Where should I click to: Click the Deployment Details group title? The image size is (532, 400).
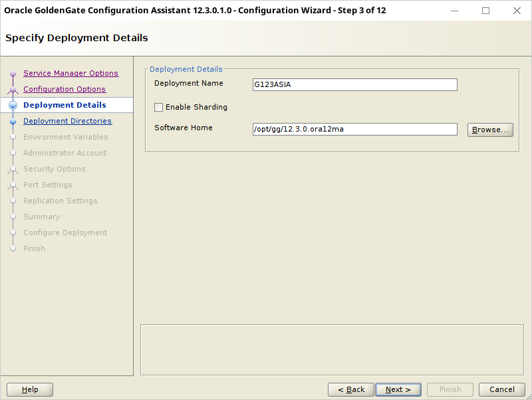point(186,69)
